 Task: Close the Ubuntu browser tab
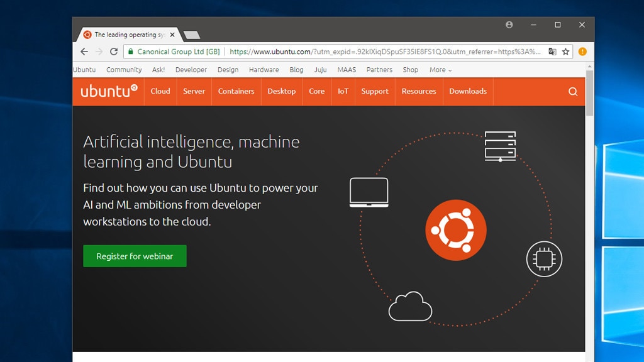coord(172,35)
